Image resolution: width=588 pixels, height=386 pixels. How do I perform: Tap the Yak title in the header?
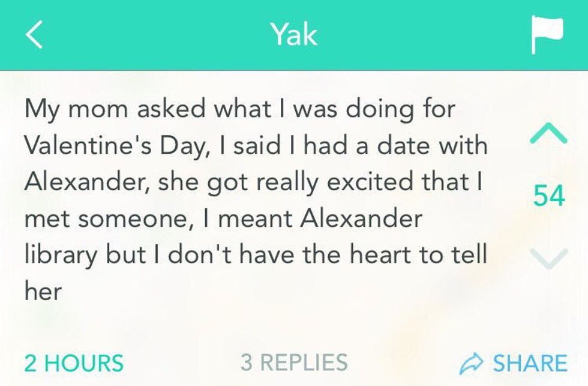tap(294, 35)
